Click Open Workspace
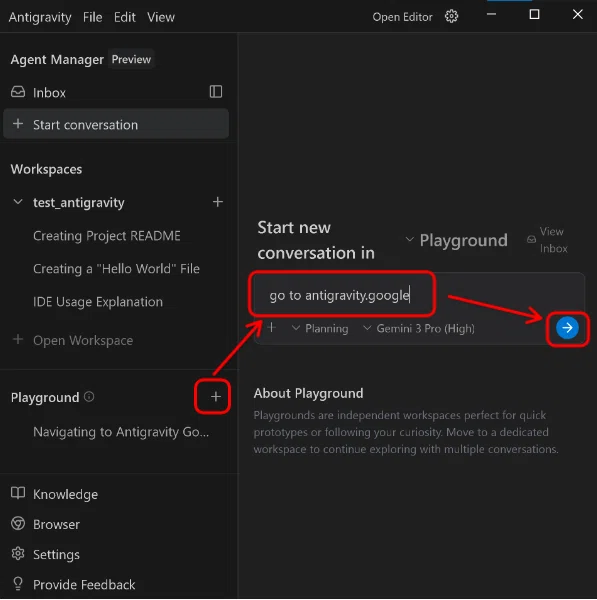Image resolution: width=597 pixels, height=600 pixels. (x=83, y=340)
